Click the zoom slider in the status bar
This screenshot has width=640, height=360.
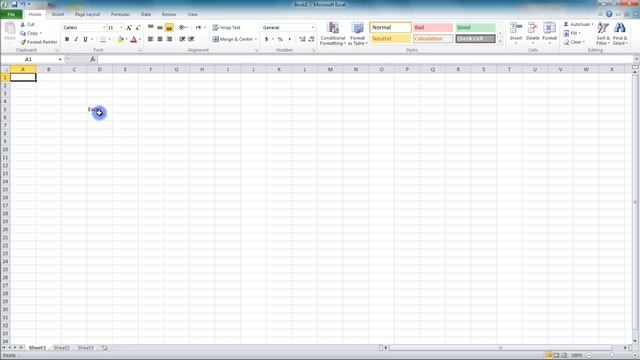click(x=612, y=355)
